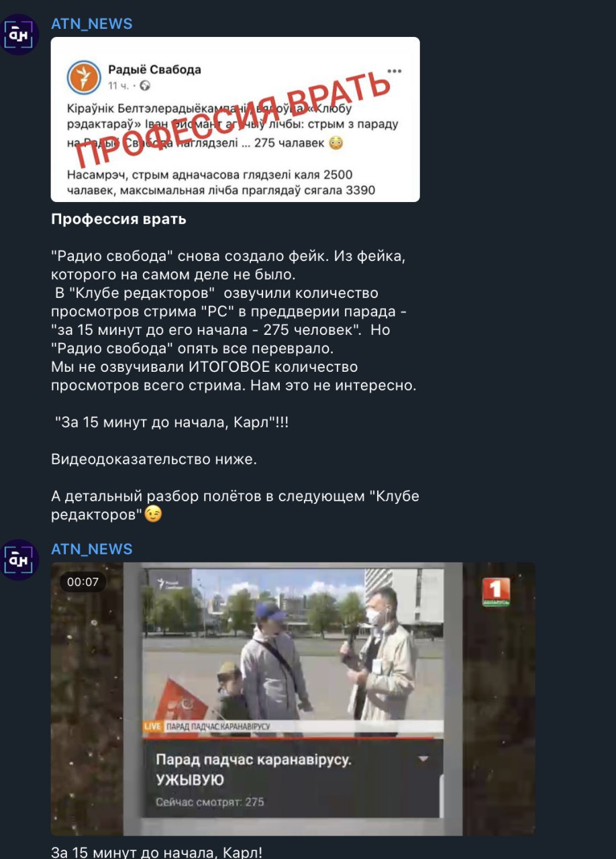Viewport: 616px width, 859px height.
Task: Click the "Сейчас смотрят: 275" viewer count text
Action: click(x=210, y=801)
